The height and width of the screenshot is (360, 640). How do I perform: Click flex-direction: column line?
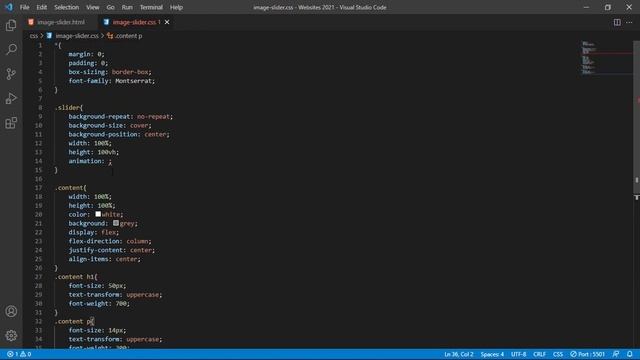[x=110, y=241]
